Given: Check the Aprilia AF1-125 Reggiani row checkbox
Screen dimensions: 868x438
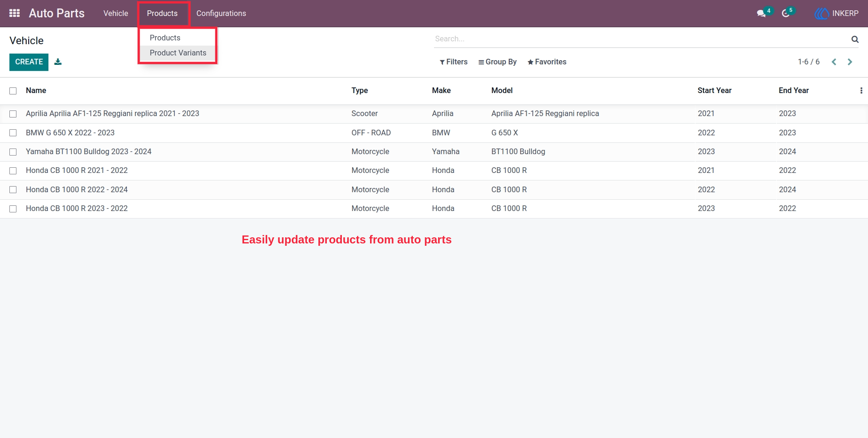Looking at the screenshot, I should (13, 114).
